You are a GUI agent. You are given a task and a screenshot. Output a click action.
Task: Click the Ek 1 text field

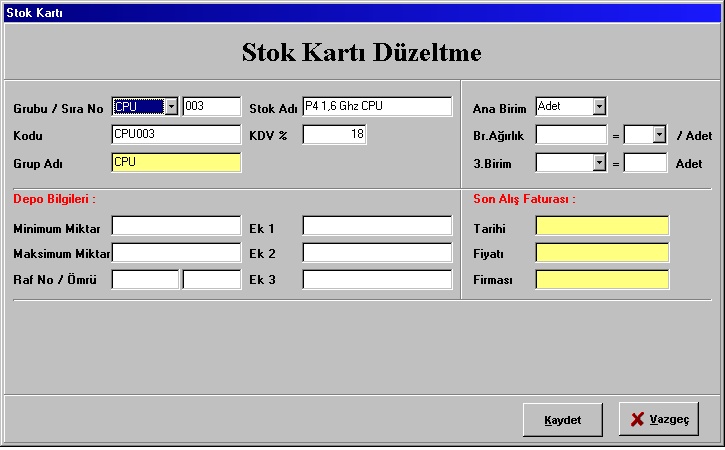click(377, 226)
